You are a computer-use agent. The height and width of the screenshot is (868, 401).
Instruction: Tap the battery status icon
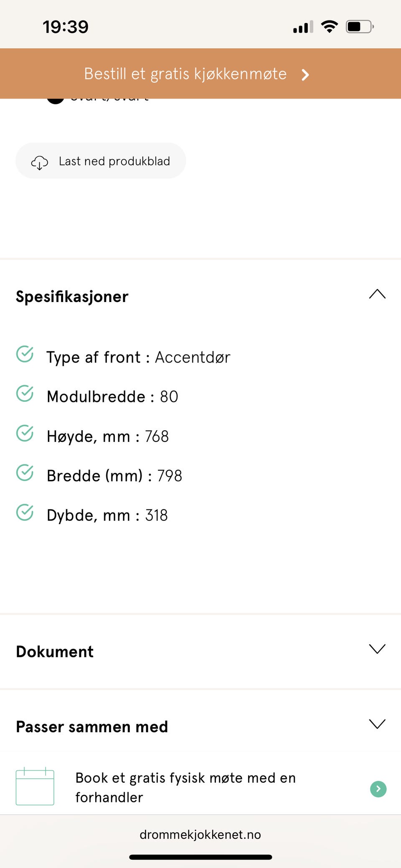click(359, 27)
